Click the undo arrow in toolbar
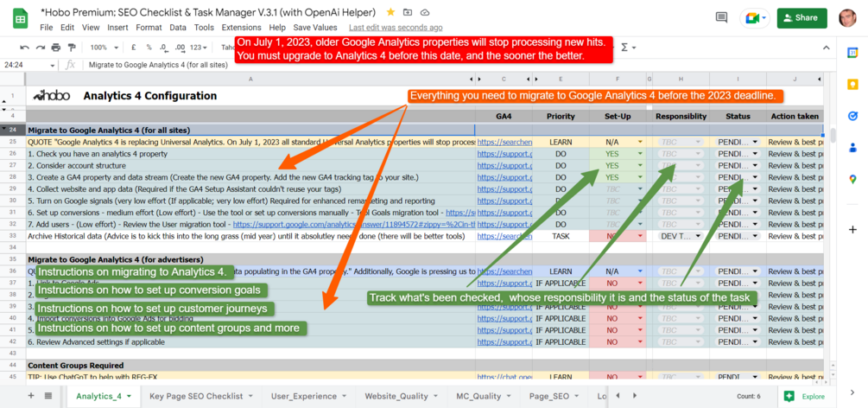The width and height of the screenshot is (868, 408). (x=24, y=48)
